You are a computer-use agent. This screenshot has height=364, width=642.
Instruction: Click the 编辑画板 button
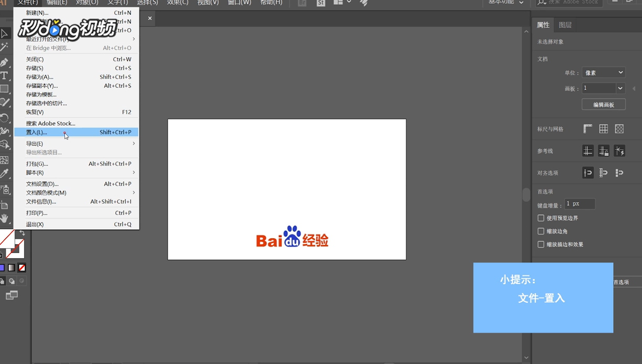[604, 105]
